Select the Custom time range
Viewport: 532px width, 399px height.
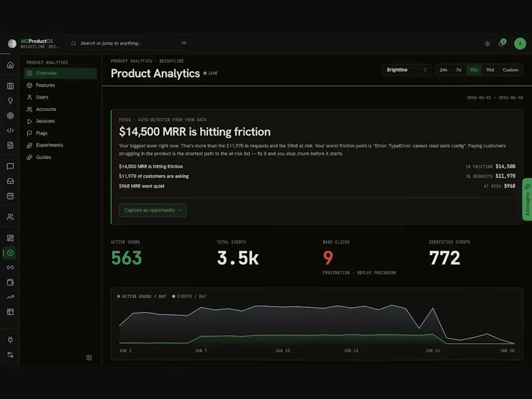point(510,70)
